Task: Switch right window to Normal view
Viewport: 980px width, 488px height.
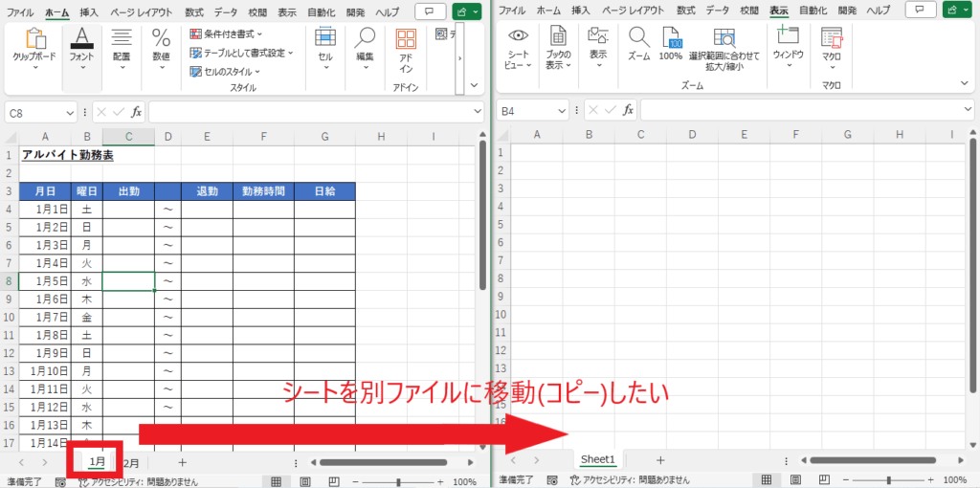Action: click(767, 480)
